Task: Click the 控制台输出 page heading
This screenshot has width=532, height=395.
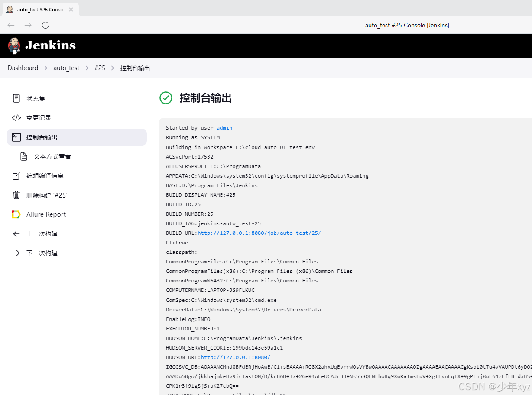Action: [x=206, y=98]
